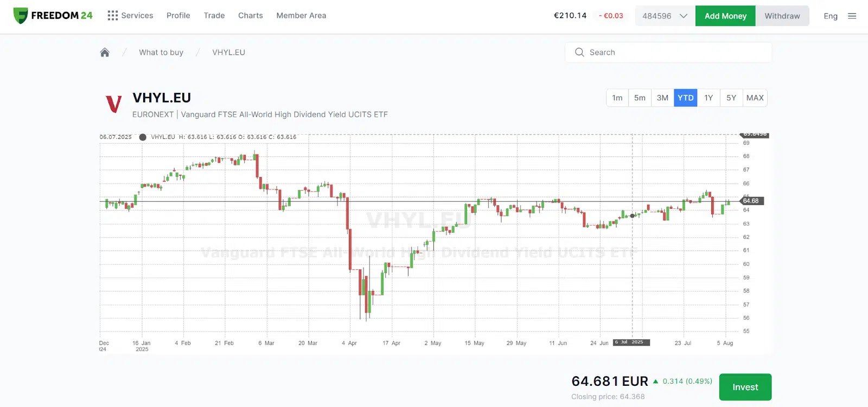The image size is (868, 407).
Task: Open the Charts menu
Action: coord(251,16)
